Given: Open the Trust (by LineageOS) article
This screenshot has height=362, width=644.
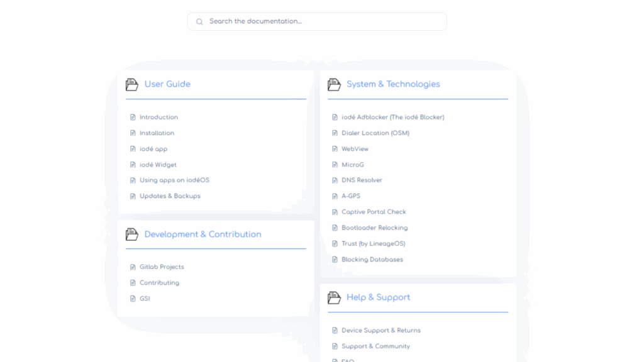Looking at the screenshot, I should coord(374,244).
